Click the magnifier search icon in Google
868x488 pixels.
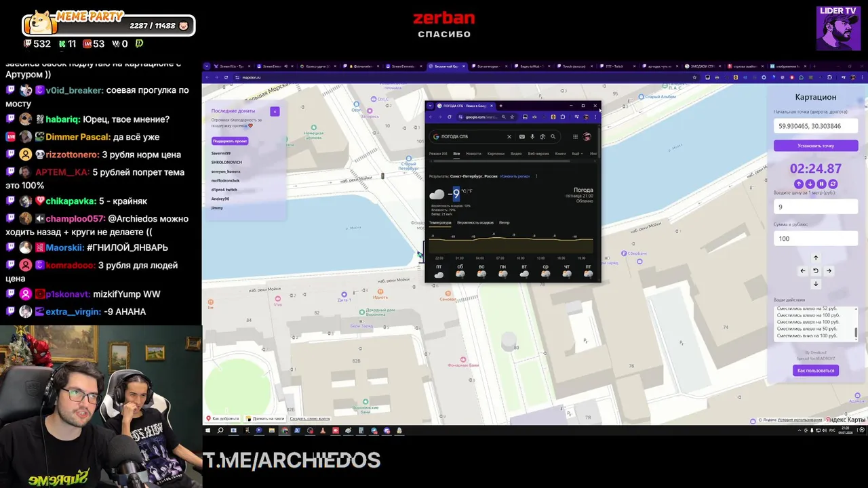pos(553,137)
